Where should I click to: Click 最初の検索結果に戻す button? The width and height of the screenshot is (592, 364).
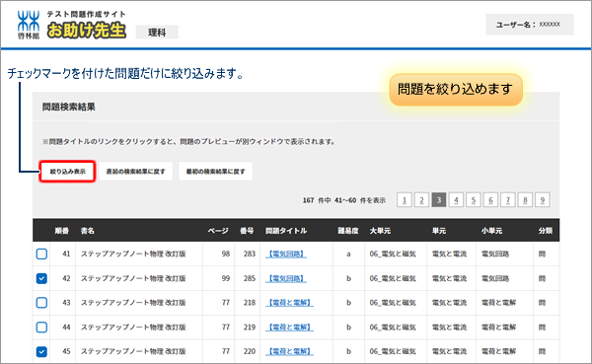[215, 172]
